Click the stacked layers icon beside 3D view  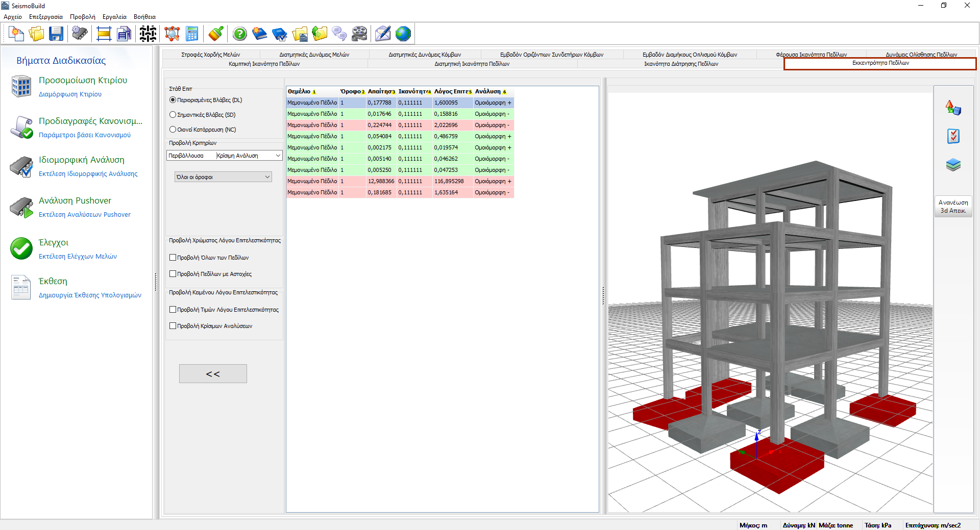click(953, 165)
